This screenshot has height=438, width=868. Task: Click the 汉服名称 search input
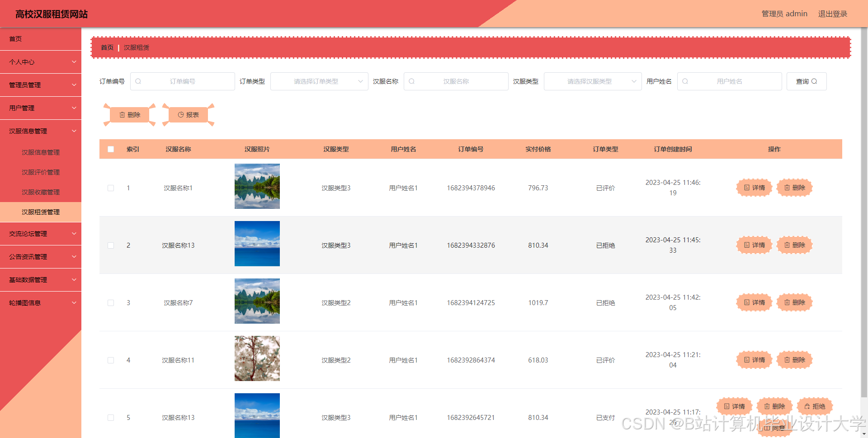point(456,81)
